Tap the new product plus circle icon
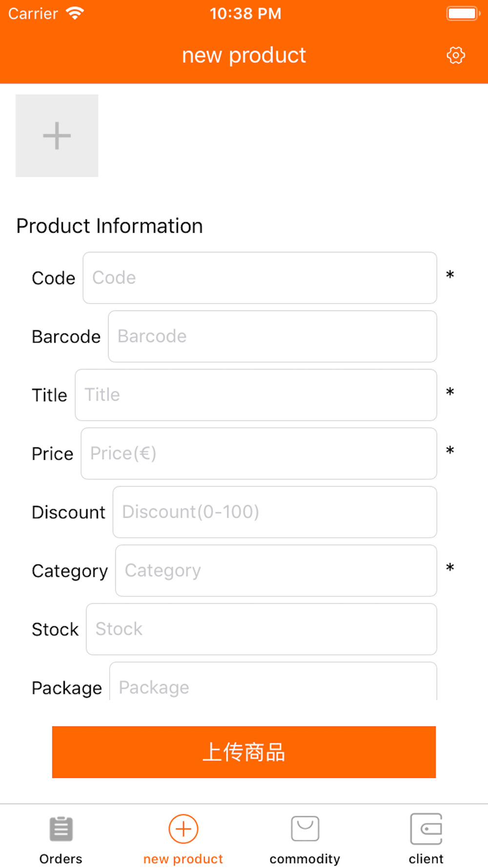The height and width of the screenshot is (868, 488). coord(183,829)
